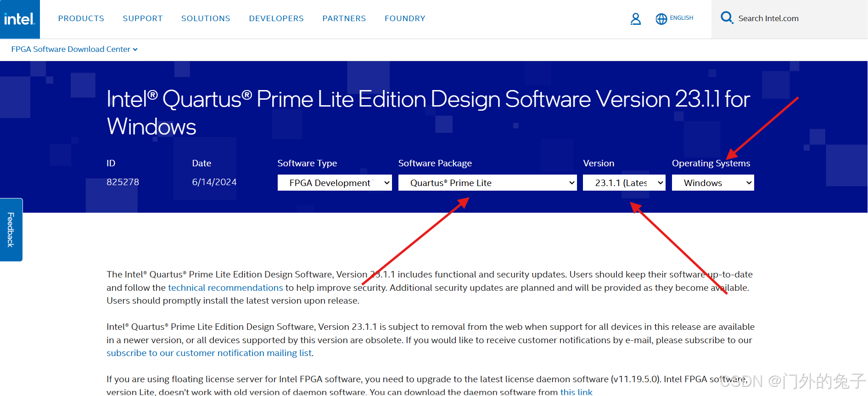Click the Quartus Prime Lite page title

tap(428, 113)
